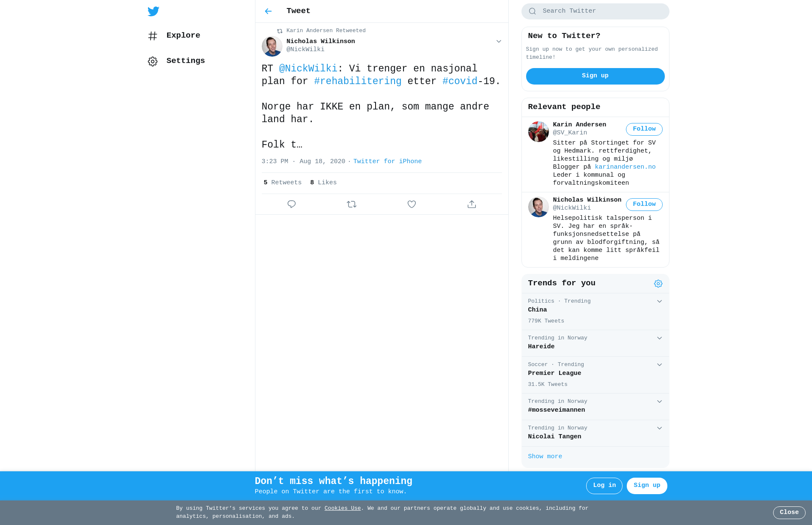Click the Search Twitter field
This screenshot has height=525, width=812.
pyautogui.click(x=595, y=11)
